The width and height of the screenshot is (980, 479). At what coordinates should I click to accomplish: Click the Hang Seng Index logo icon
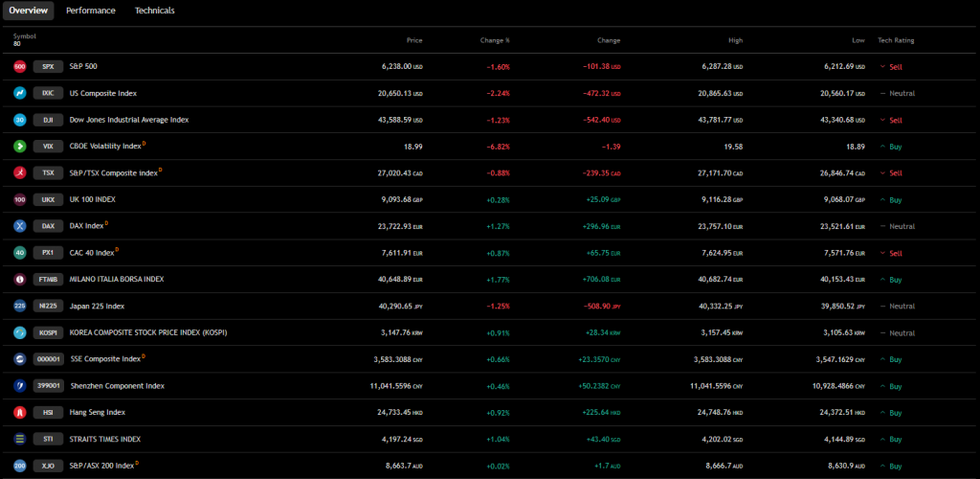point(19,413)
